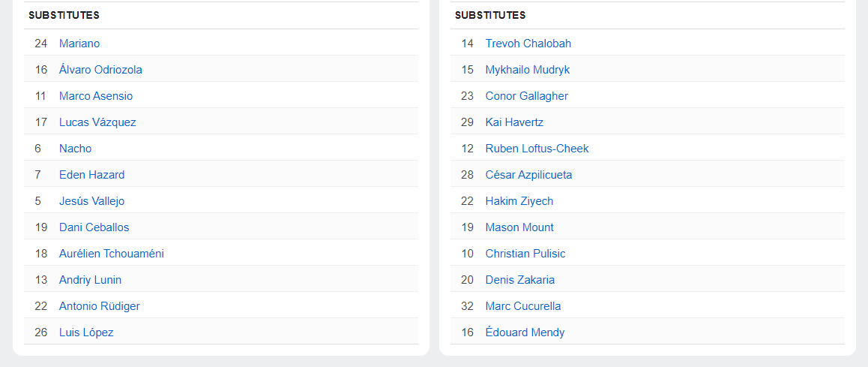The width and height of the screenshot is (868, 367).
Task: Open Mariano player link
Action: pos(79,44)
